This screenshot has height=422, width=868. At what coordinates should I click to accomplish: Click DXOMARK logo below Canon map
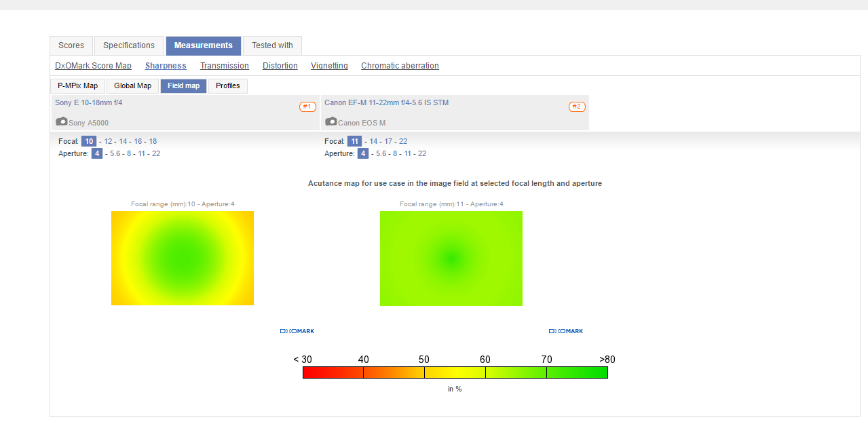[x=566, y=331]
